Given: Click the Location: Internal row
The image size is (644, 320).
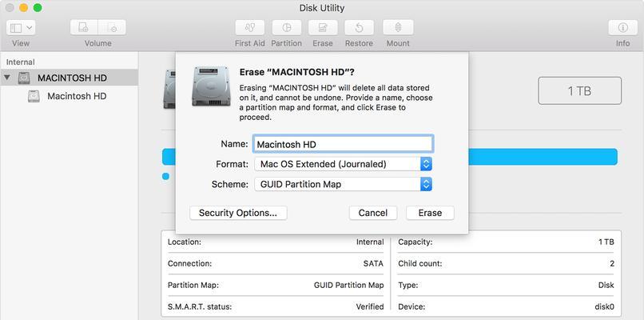Looking at the screenshot, I should [x=276, y=242].
